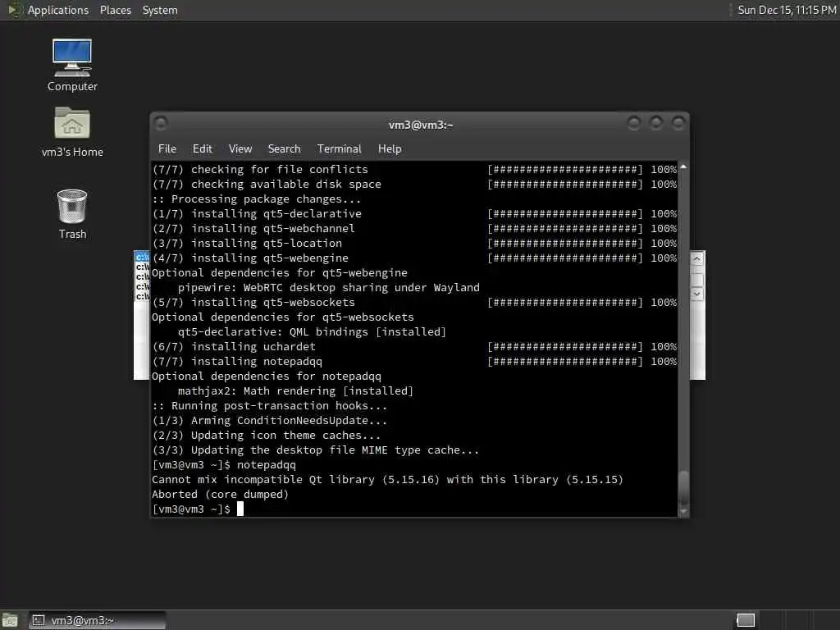Click the 'Running post-transaction hooks' line

pyautogui.click(x=269, y=405)
